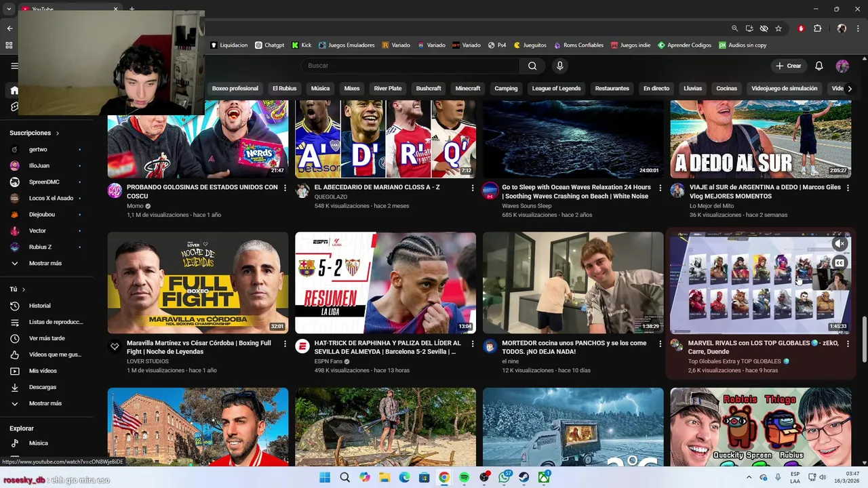868x488 pixels.
Task: Open the Kick bookmark
Action: [x=301, y=45]
